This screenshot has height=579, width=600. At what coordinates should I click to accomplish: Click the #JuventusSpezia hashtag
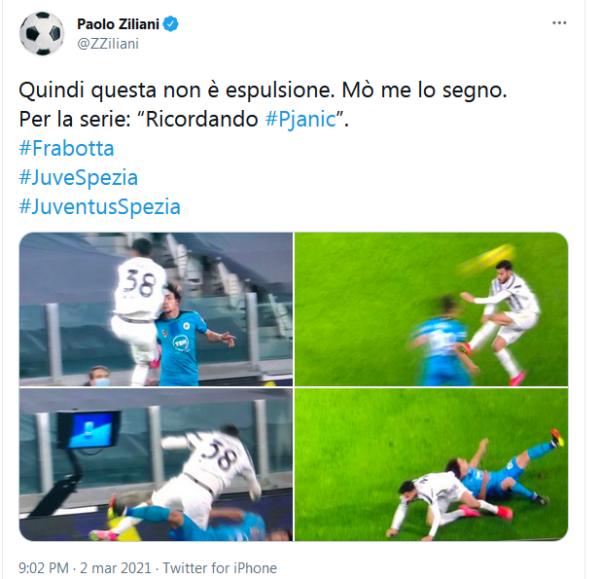(99, 207)
